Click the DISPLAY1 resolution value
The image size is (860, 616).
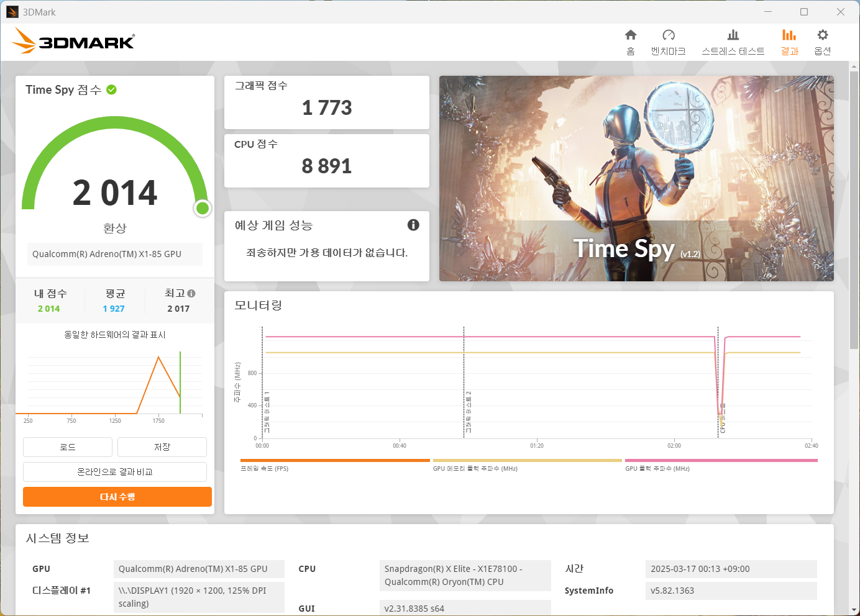(199, 597)
